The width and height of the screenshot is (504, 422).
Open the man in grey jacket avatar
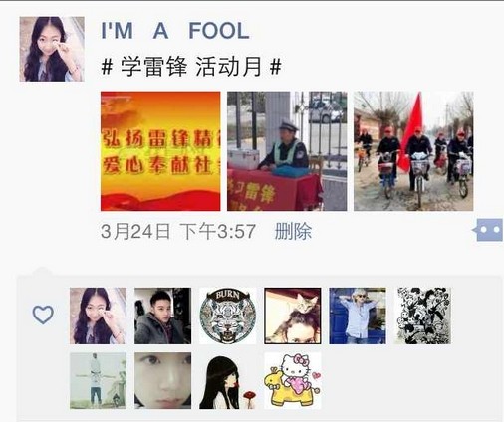pyautogui.click(x=162, y=316)
